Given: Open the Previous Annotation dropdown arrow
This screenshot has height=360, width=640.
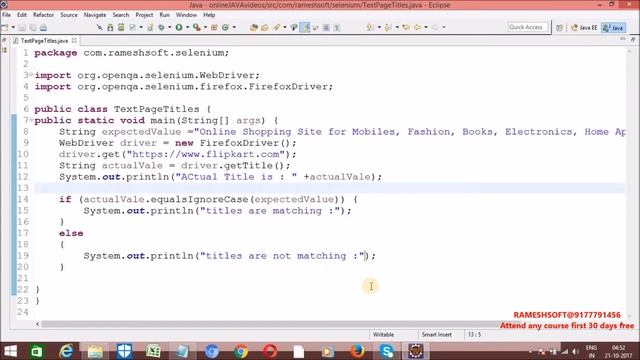Looking at the screenshot, I should pos(396,27).
